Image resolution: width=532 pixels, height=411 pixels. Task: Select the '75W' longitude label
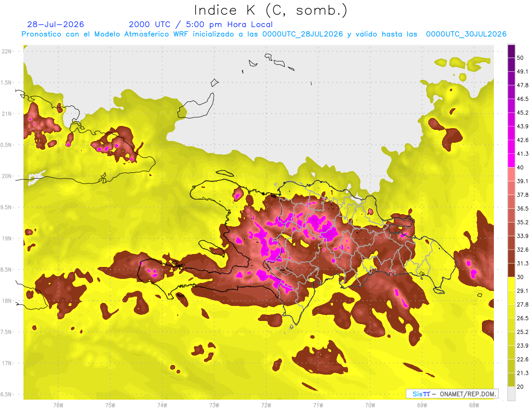(110, 405)
